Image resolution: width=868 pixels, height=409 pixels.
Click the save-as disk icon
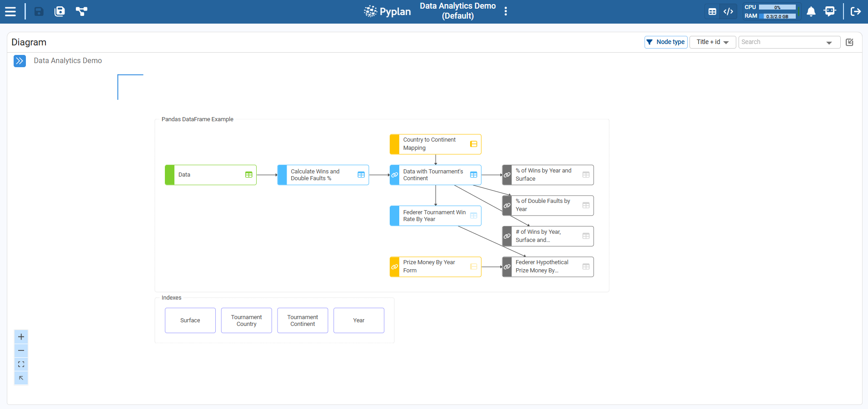(x=60, y=11)
